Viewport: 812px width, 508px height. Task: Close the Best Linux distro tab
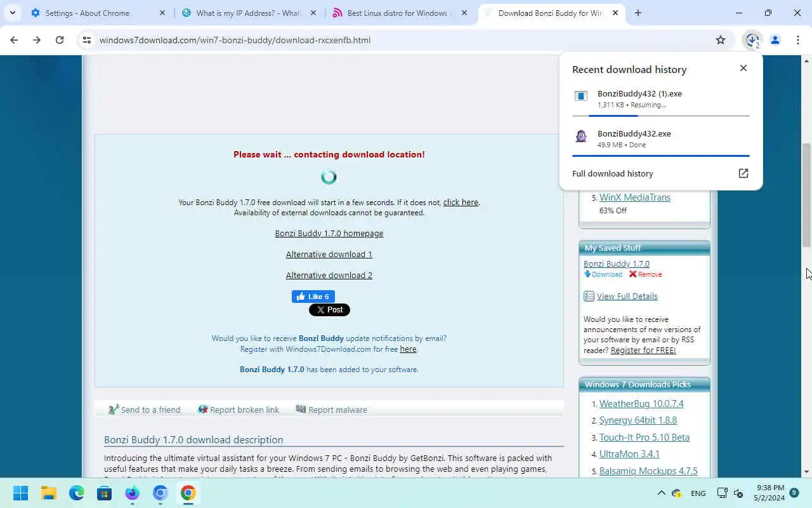(x=464, y=13)
